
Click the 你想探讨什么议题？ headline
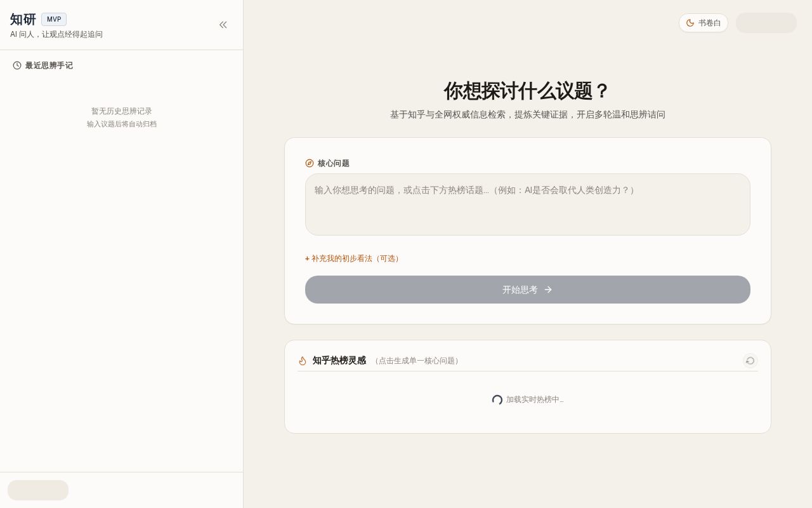click(x=527, y=91)
